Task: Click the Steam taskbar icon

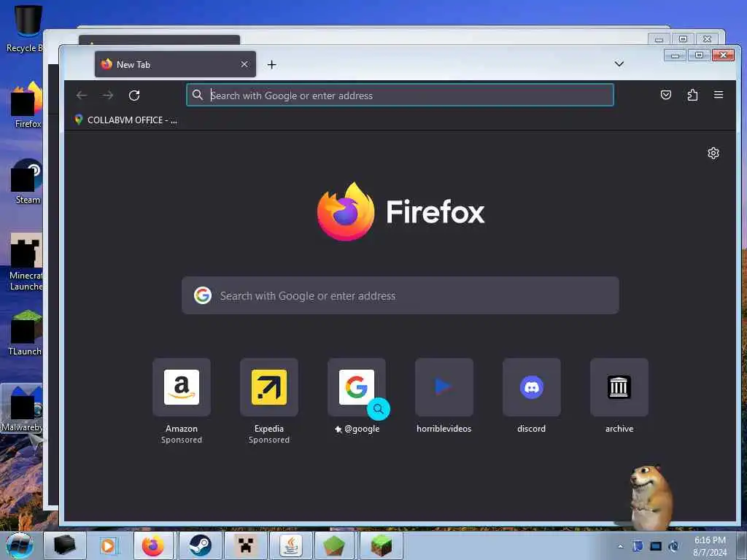Action: [200, 545]
